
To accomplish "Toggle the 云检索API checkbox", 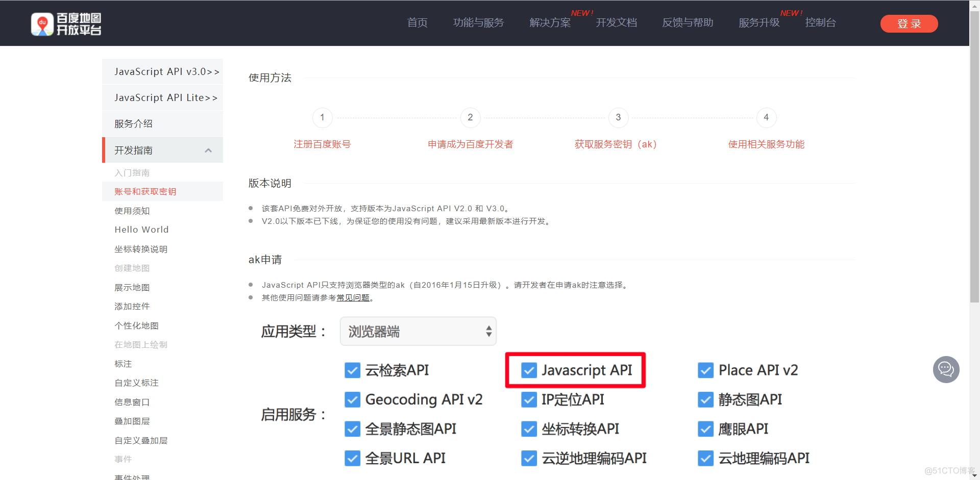I will tap(352, 370).
